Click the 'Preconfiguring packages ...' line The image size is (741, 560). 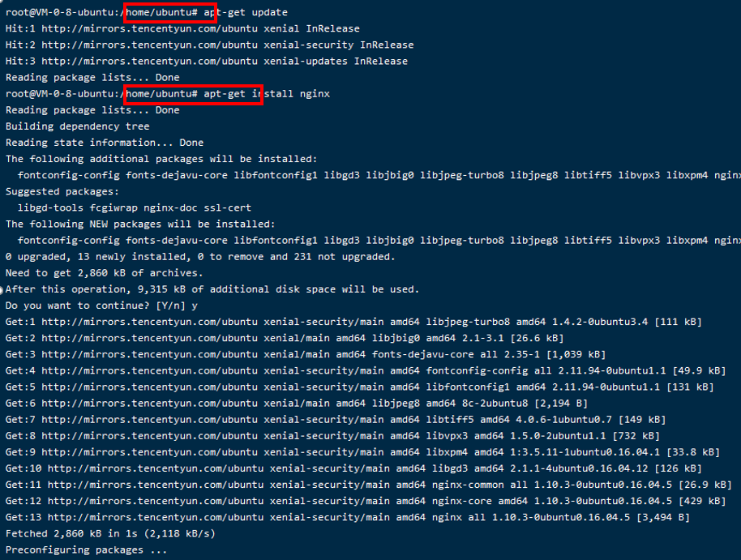click(x=87, y=550)
